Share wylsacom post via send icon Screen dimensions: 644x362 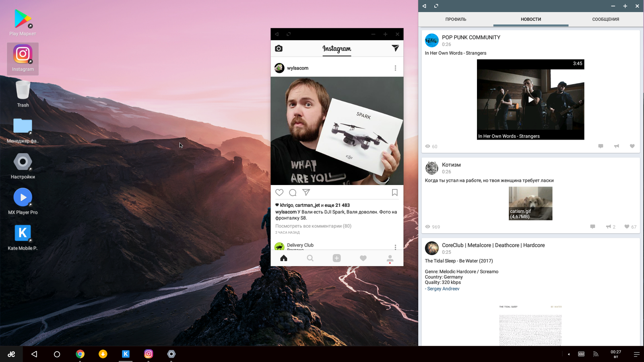tap(306, 192)
